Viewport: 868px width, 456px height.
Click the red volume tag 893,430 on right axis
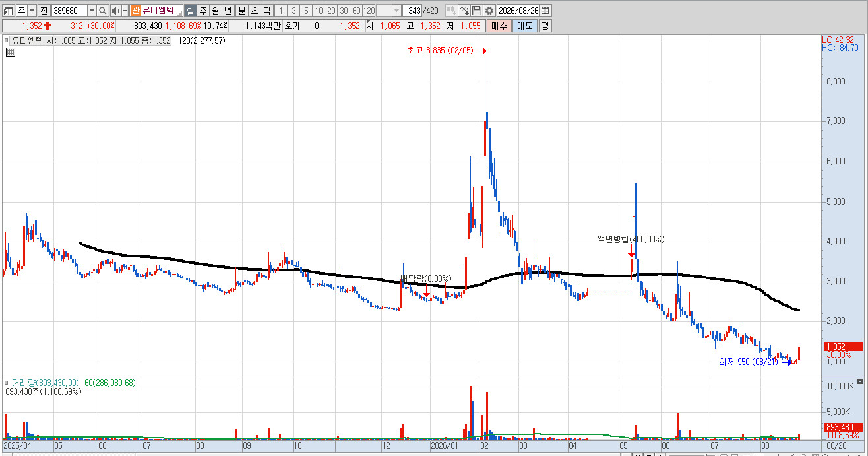point(842,427)
